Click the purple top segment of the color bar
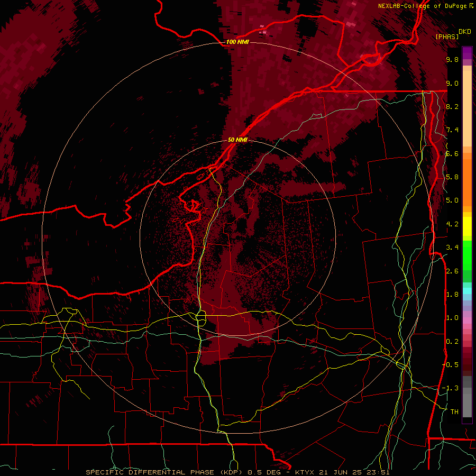 point(467,53)
